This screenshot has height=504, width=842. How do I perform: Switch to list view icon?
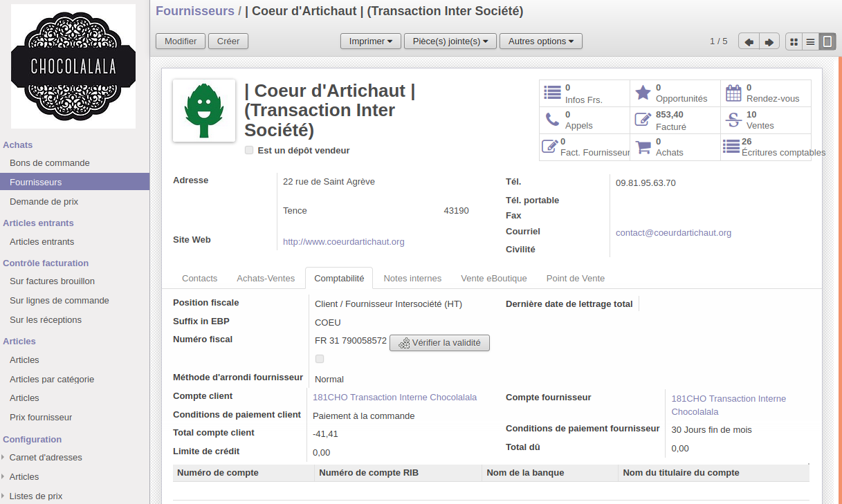(x=810, y=41)
